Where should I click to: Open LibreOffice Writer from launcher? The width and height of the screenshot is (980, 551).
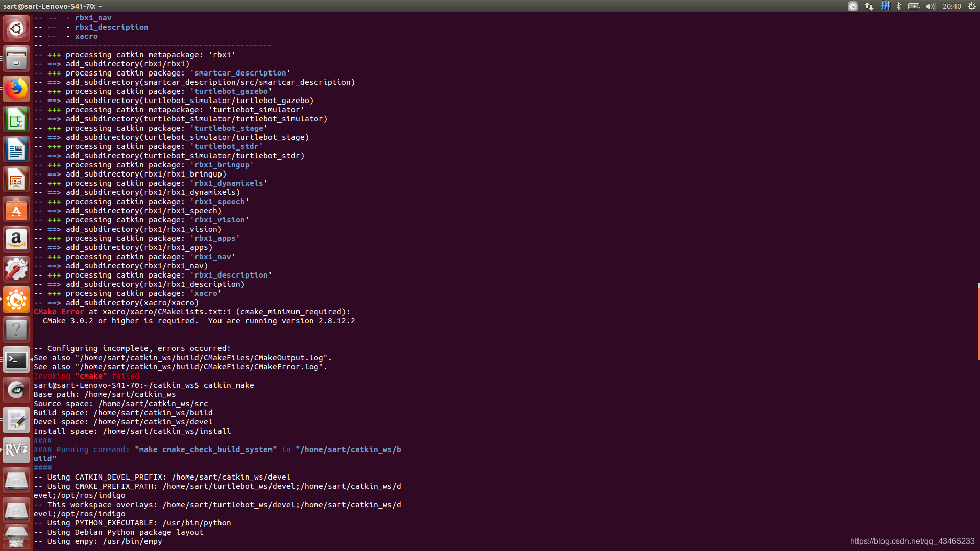point(16,149)
